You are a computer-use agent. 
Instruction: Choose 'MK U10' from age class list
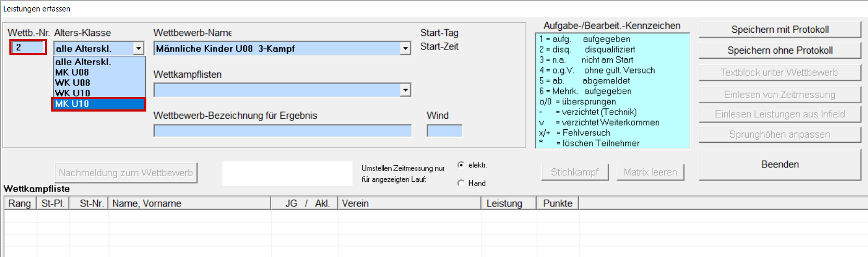pos(98,104)
